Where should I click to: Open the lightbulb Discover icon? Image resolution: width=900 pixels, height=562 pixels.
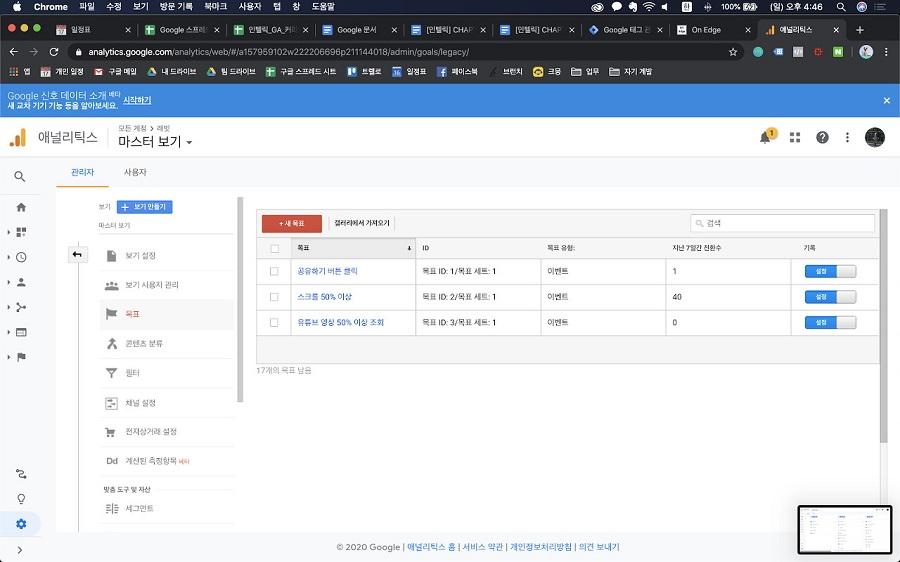21,498
